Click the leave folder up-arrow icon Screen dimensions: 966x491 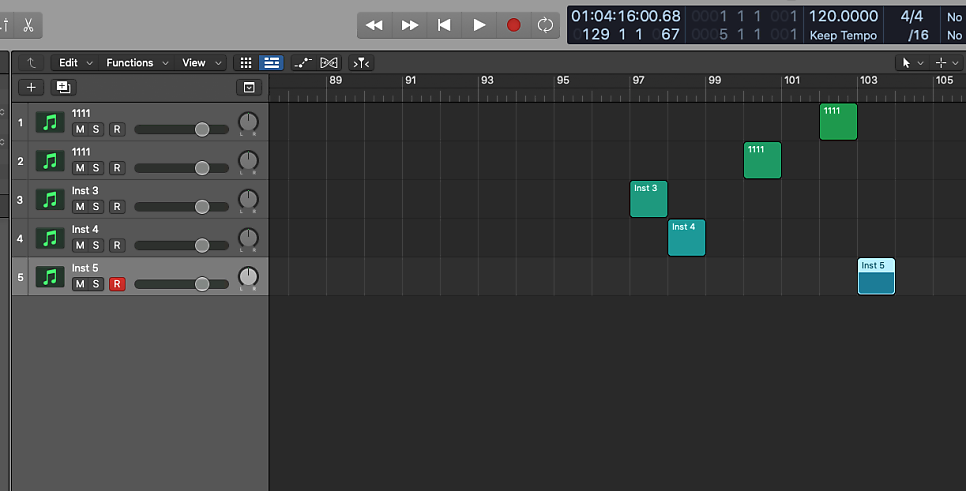click(x=31, y=63)
